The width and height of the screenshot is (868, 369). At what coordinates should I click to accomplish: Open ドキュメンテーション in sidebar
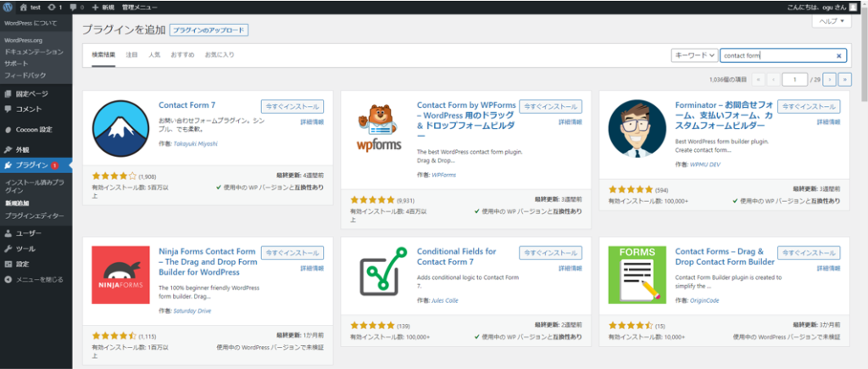pos(34,52)
